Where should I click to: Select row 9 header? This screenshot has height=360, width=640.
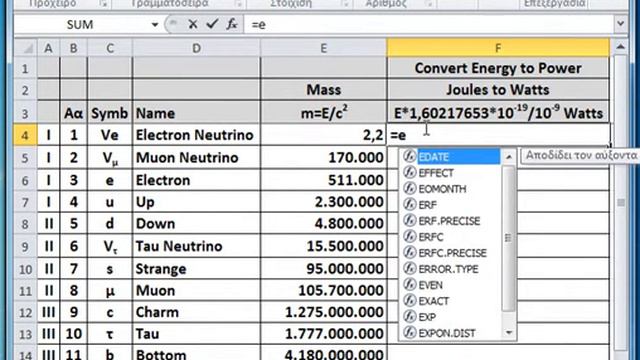25,247
